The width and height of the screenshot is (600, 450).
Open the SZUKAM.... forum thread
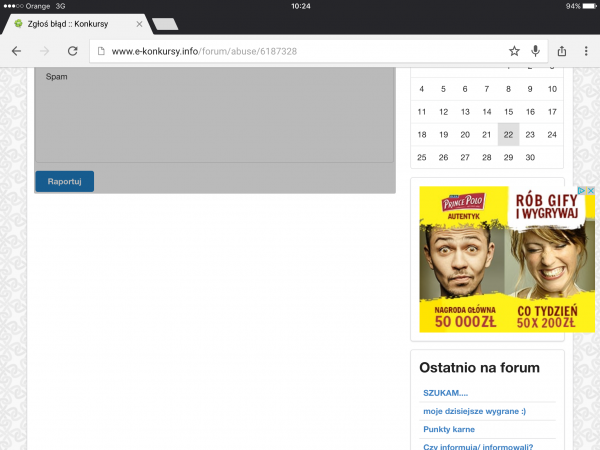(x=445, y=393)
